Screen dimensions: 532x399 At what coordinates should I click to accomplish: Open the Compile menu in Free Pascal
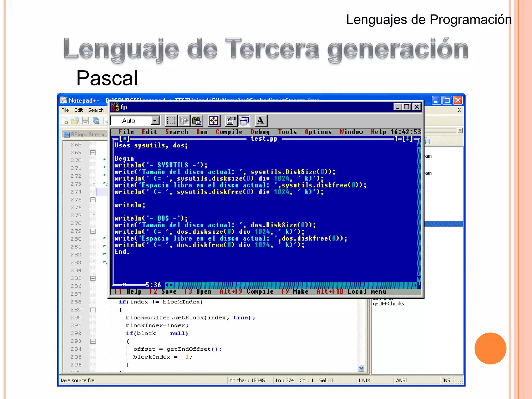[x=229, y=132]
